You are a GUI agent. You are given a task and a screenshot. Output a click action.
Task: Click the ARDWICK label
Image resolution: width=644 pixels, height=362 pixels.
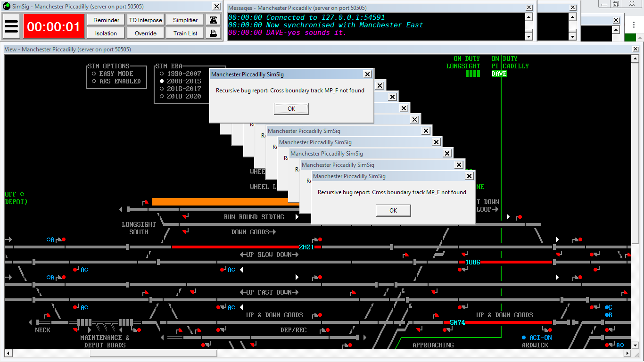tap(535, 345)
